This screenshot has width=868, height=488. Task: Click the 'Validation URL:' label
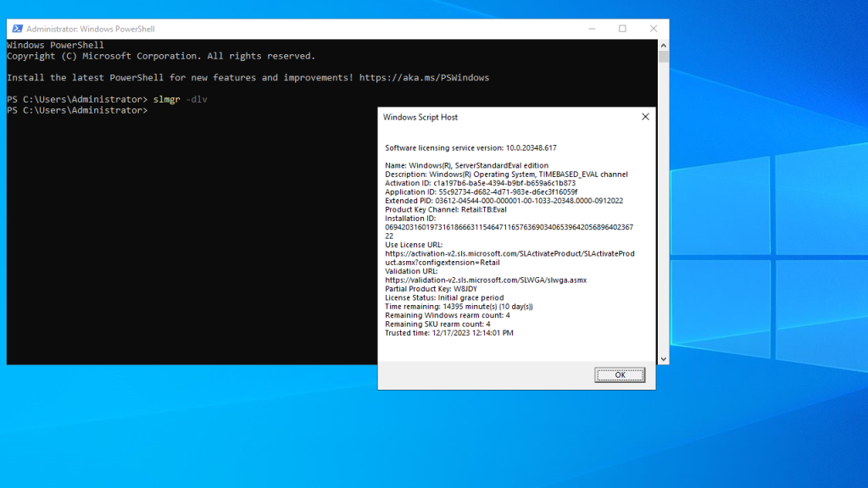(411, 271)
